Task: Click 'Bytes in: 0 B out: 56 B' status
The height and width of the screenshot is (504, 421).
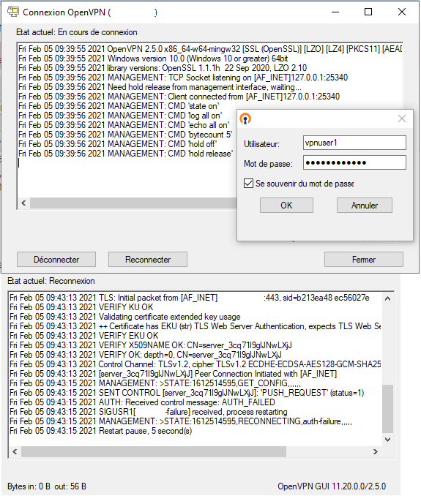Action: (x=47, y=487)
